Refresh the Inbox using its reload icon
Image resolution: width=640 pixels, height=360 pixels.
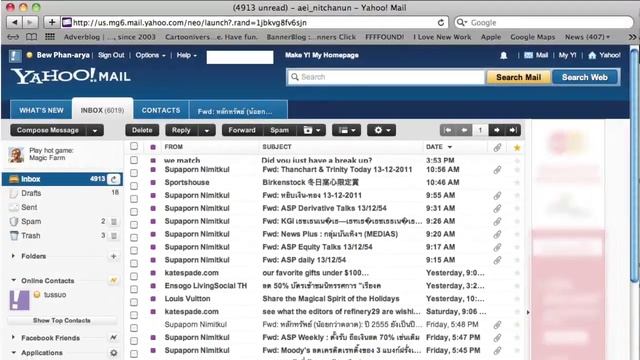point(114,179)
